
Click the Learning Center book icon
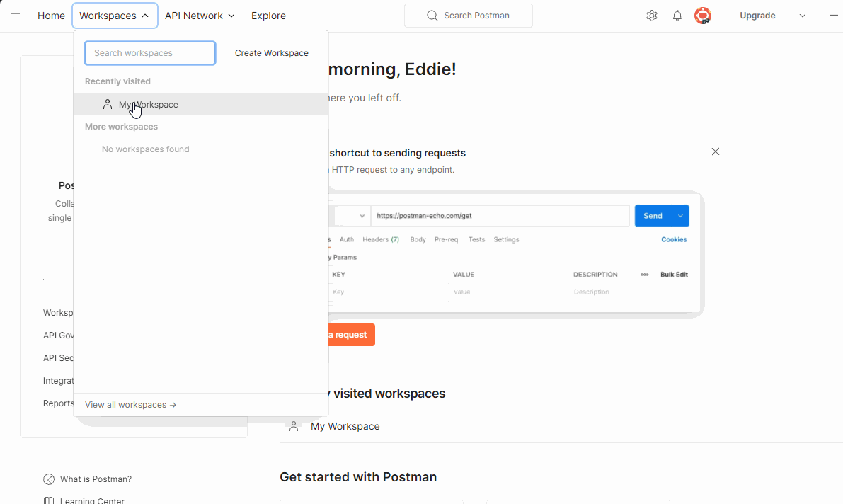pyautogui.click(x=49, y=500)
